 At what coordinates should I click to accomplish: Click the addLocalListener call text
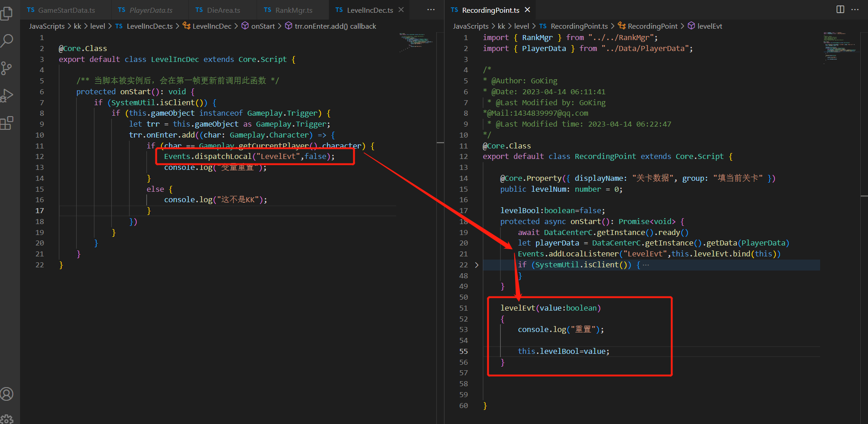pos(649,254)
